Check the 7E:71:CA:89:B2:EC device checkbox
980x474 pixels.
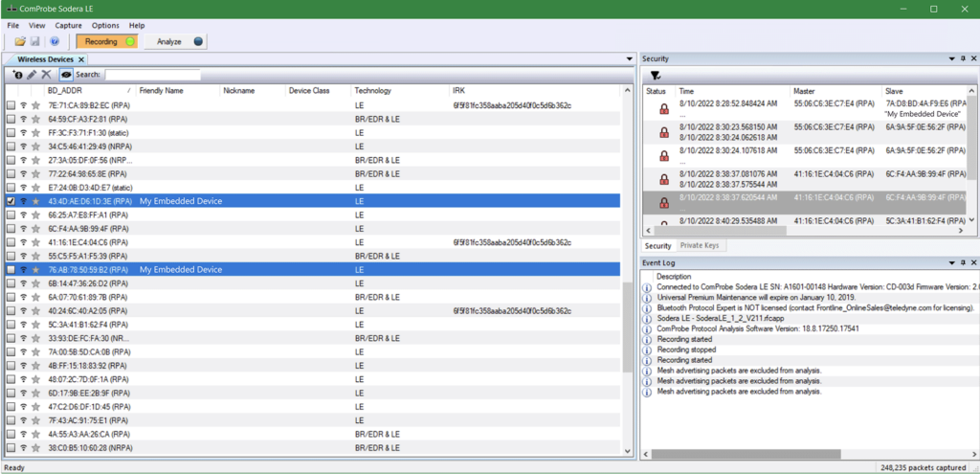click(11, 105)
